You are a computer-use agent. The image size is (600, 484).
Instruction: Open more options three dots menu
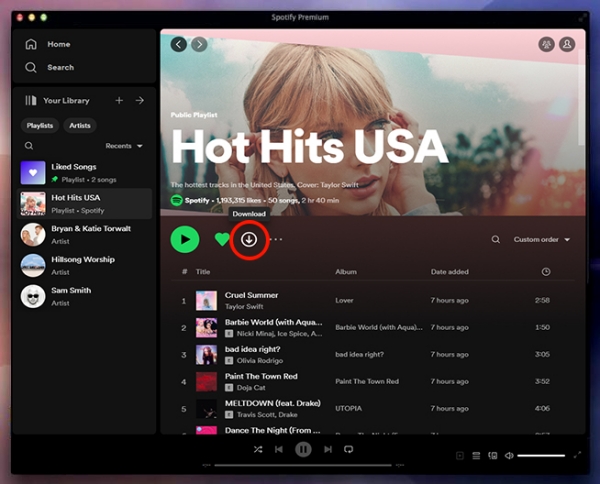pyautogui.click(x=276, y=240)
